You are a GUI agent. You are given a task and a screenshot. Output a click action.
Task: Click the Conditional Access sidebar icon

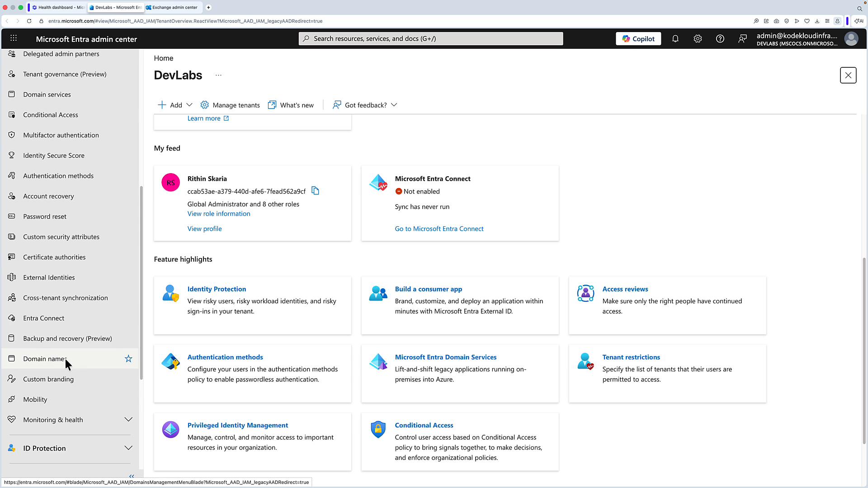[12, 115]
